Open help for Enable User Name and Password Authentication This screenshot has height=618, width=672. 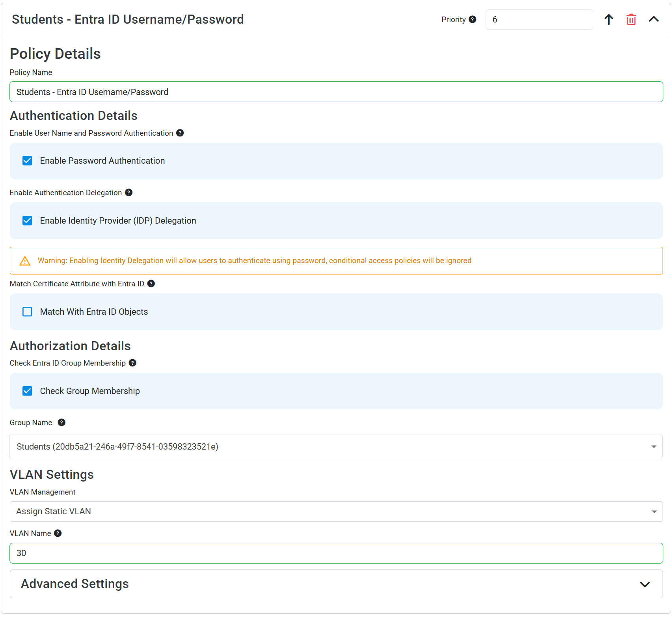[x=180, y=133]
